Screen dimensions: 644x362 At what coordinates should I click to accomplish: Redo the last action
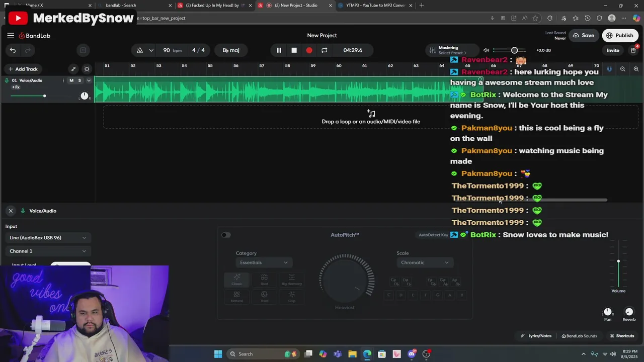tap(28, 50)
